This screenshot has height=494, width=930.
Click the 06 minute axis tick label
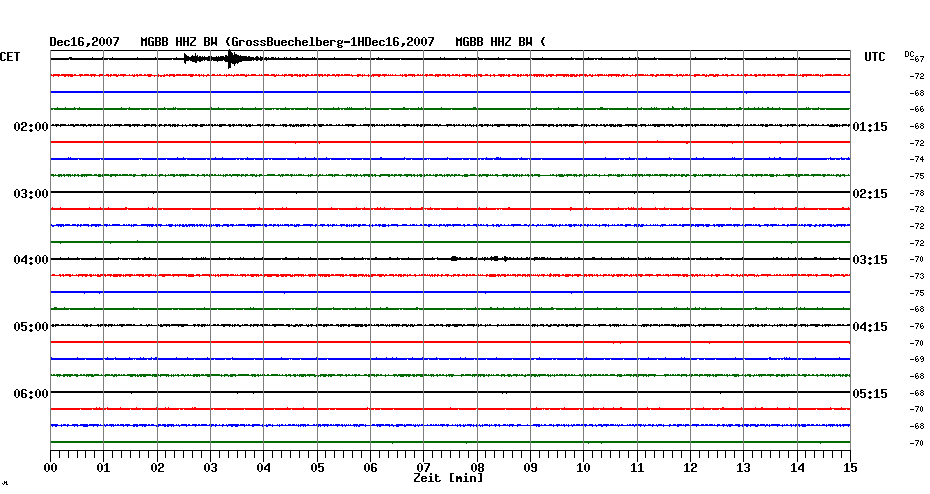[371, 468]
